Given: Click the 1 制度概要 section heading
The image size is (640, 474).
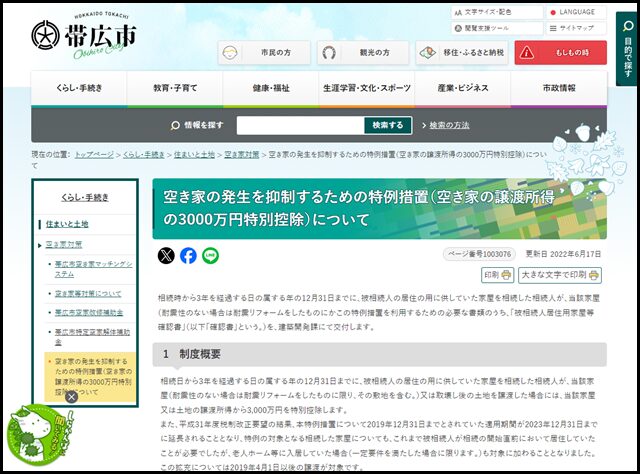Looking at the screenshot, I should tap(380, 354).
